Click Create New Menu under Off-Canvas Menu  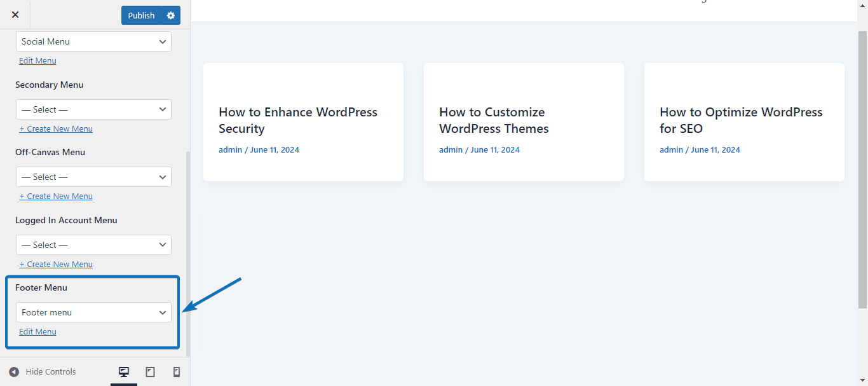click(x=56, y=196)
